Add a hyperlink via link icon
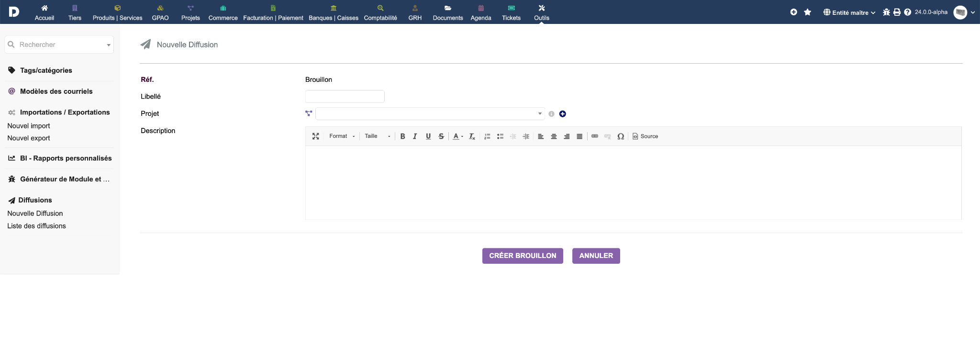Image resolution: width=980 pixels, height=359 pixels. 595,136
